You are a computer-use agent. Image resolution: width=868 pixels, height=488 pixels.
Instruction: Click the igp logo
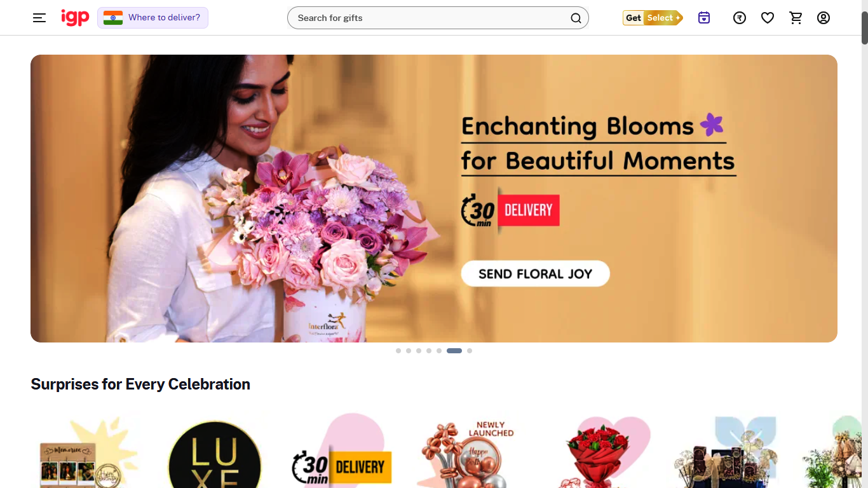point(75,17)
